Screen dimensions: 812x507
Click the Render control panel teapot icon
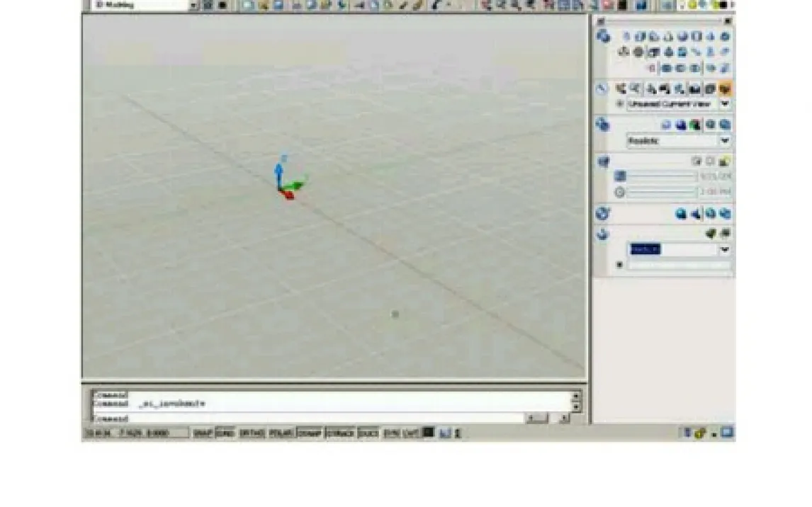point(603,235)
